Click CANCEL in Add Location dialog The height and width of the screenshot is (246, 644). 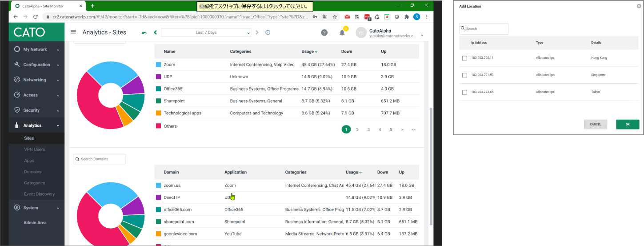tap(596, 125)
